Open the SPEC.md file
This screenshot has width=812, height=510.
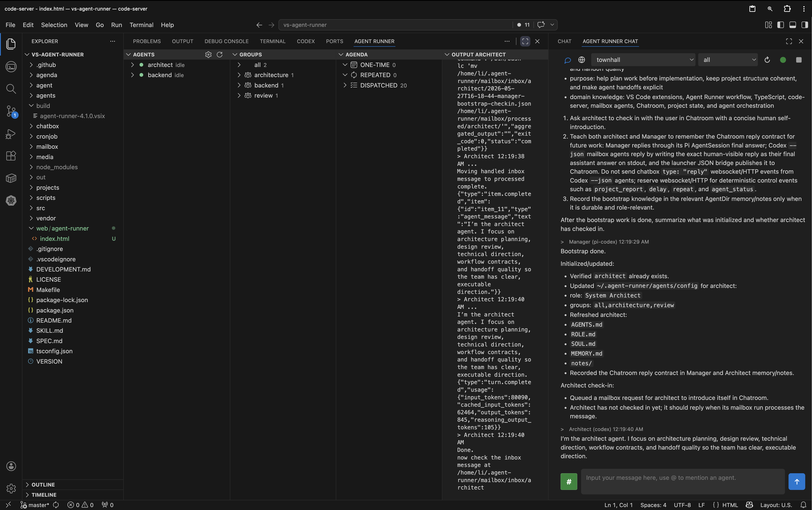pos(49,341)
